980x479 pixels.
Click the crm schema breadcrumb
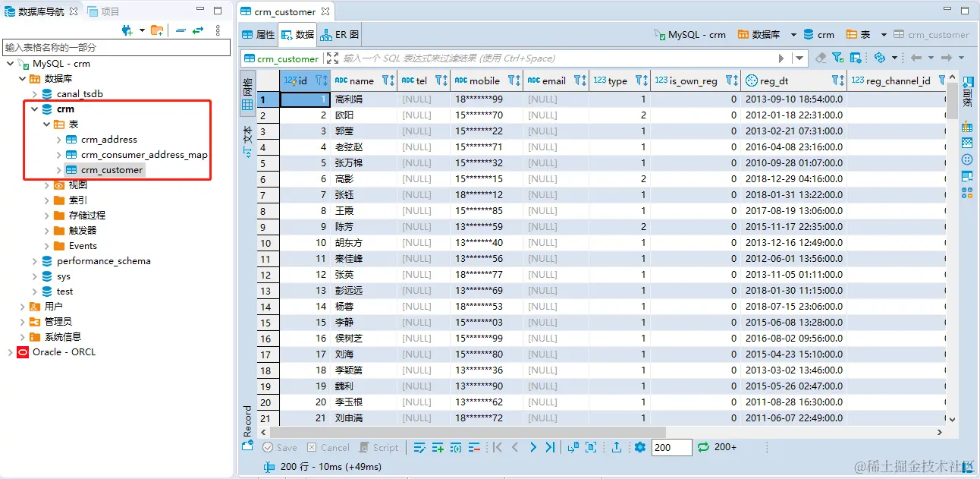point(818,35)
